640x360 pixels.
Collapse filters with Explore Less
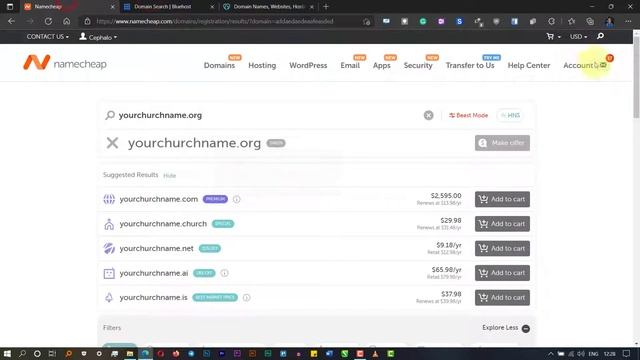(x=506, y=328)
